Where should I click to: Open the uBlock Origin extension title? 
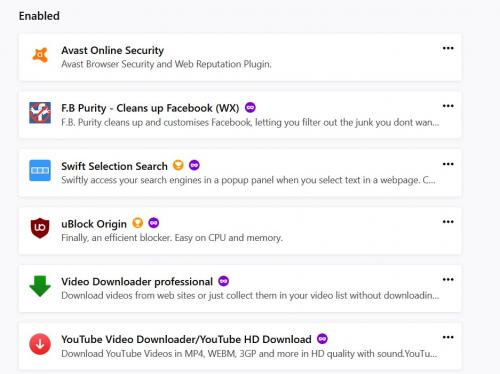[94, 224]
